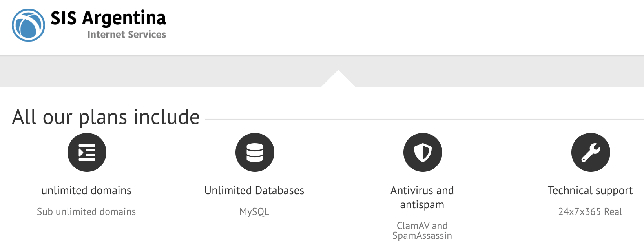The height and width of the screenshot is (251, 644).
Task: Click the Sub unlimited domains description
Action: [86, 212]
